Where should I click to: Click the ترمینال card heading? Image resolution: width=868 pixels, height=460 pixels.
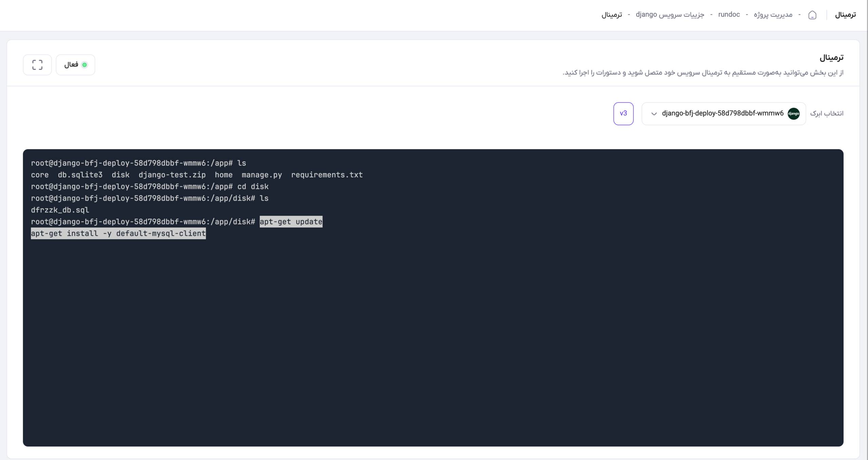click(831, 58)
